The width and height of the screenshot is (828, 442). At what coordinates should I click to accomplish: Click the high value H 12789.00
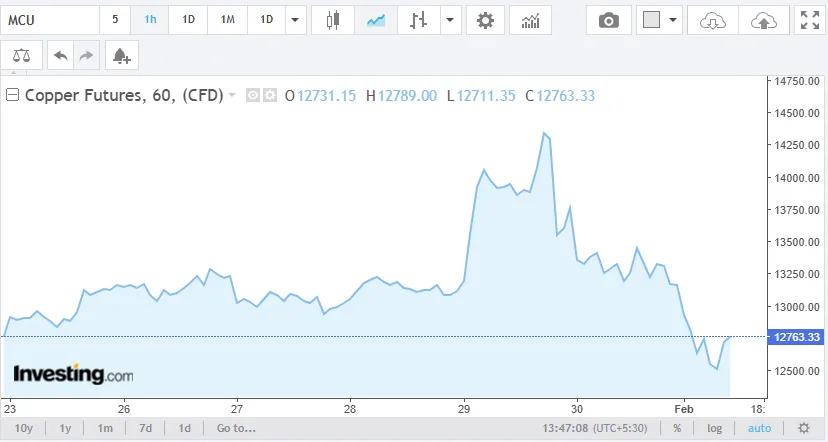click(x=401, y=96)
